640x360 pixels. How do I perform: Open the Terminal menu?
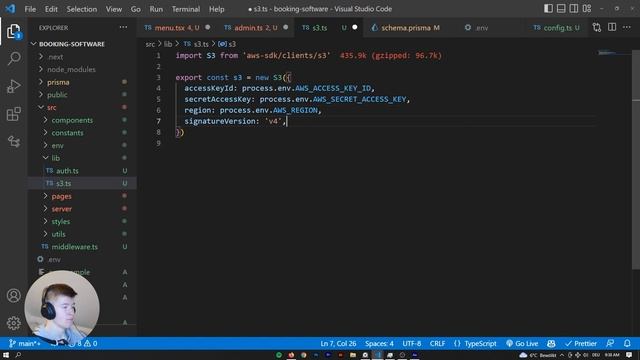(186, 9)
